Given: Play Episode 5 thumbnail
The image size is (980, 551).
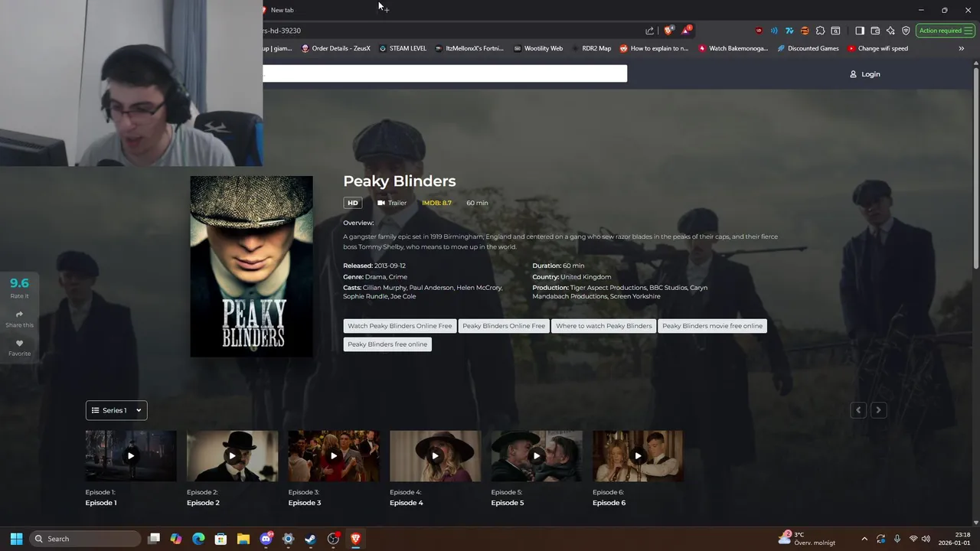Looking at the screenshot, I should click(x=537, y=456).
